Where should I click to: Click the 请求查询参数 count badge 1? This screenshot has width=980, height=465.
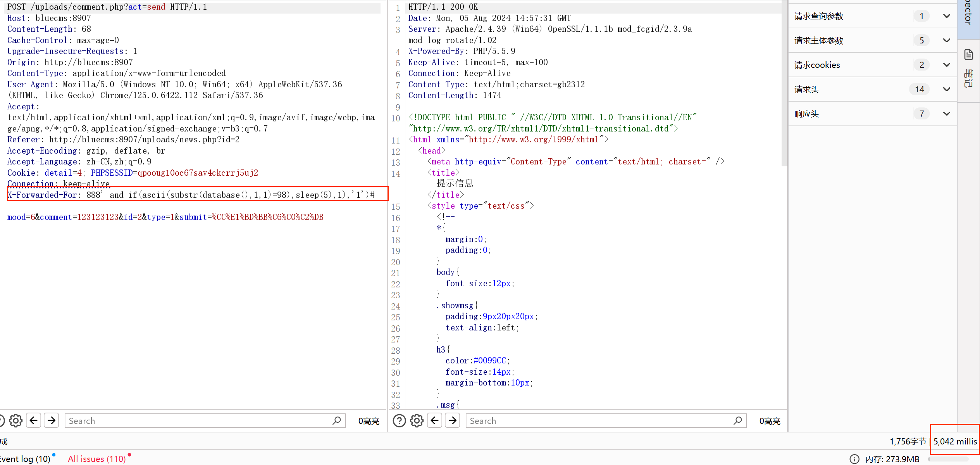tap(921, 16)
